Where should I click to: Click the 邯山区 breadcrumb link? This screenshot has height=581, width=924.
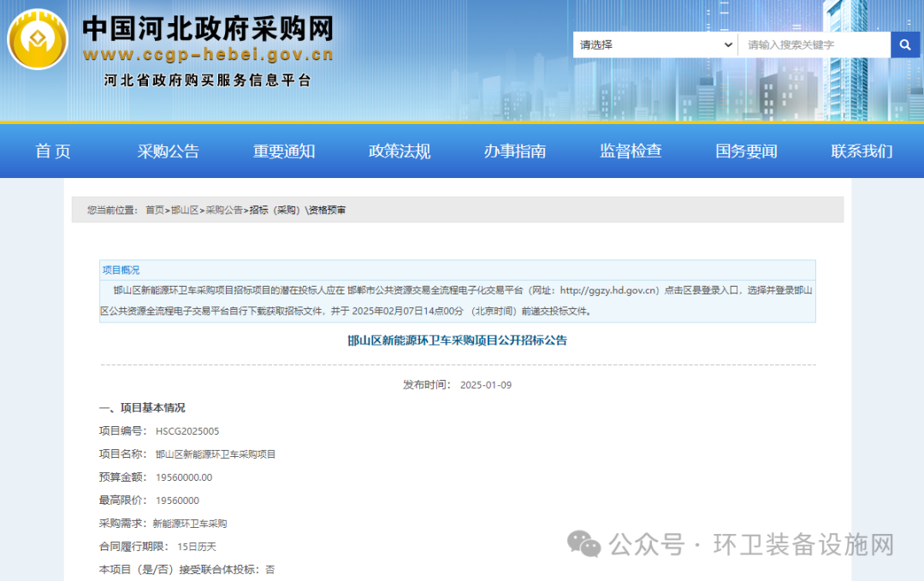point(185,210)
